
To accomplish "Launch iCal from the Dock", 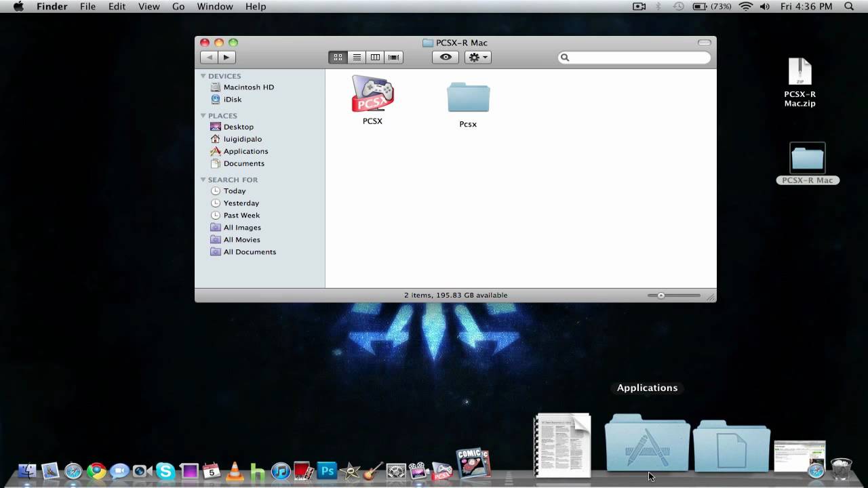I will (212, 471).
